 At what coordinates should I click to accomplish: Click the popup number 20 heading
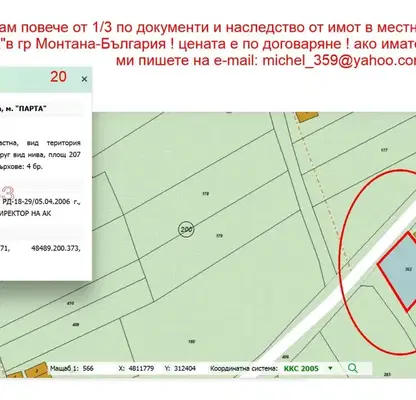click(58, 77)
